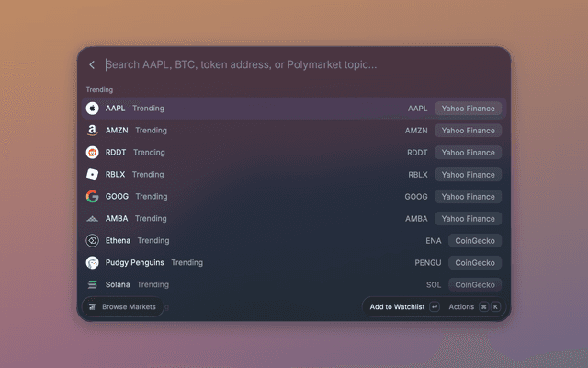This screenshot has height=368, width=588.
Task: Select the RBLX name in the trending list
Action: 115,174
